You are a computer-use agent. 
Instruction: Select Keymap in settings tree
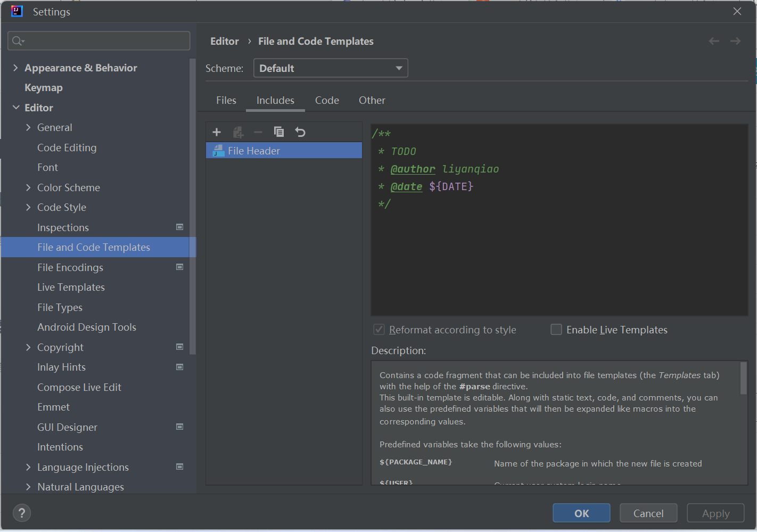point(44,87)
